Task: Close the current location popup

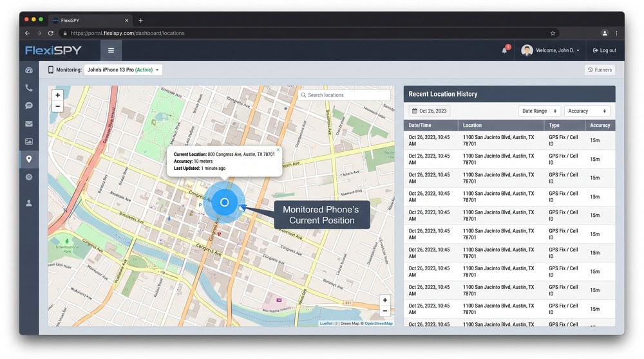Action: tap(278, 150)
